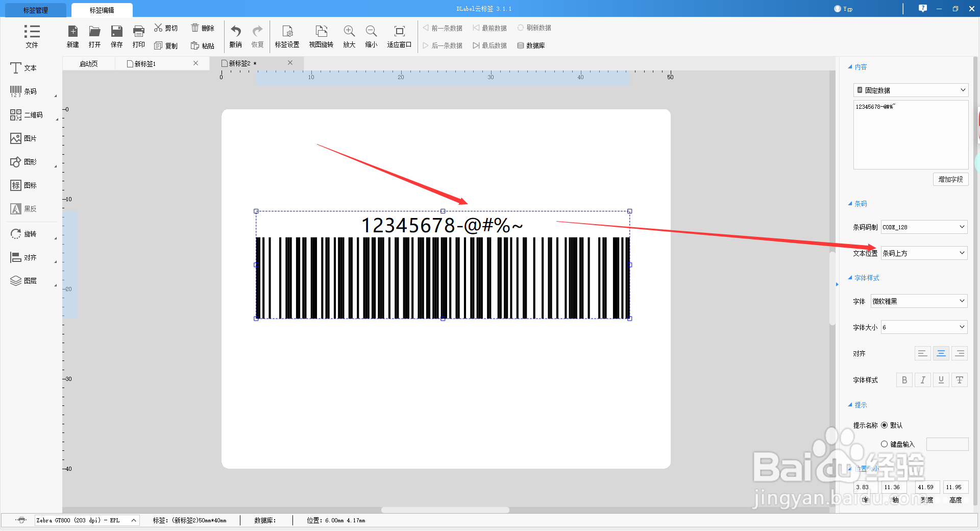Delete the selected object with 删除

[x=203, y=28]
